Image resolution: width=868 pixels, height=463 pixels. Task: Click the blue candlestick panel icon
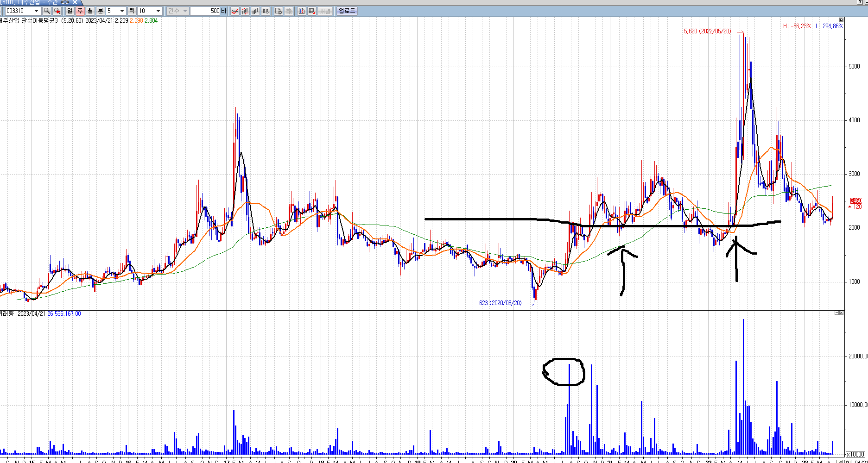click(302, 11)
